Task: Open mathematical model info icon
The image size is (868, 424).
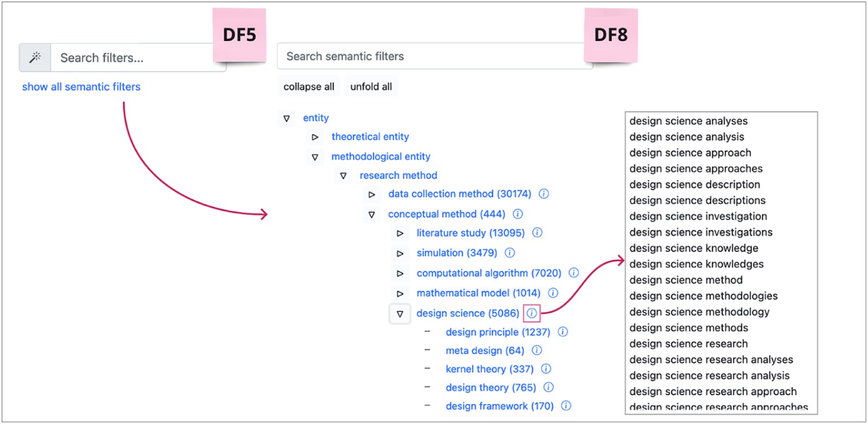Action: (553, 293)
